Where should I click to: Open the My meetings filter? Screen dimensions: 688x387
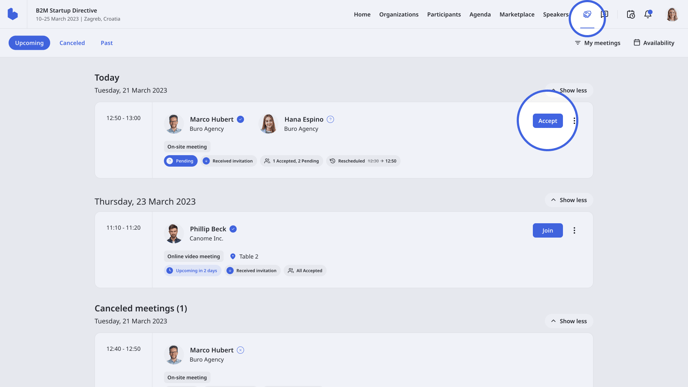point(597,43)
